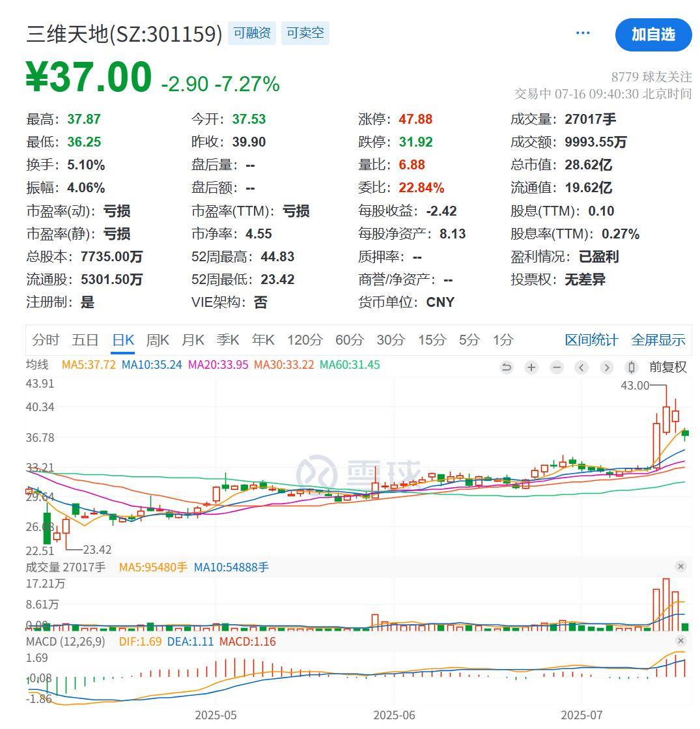
Task: Select the 30分 chart tab
Action: click(x=391, y=340)
